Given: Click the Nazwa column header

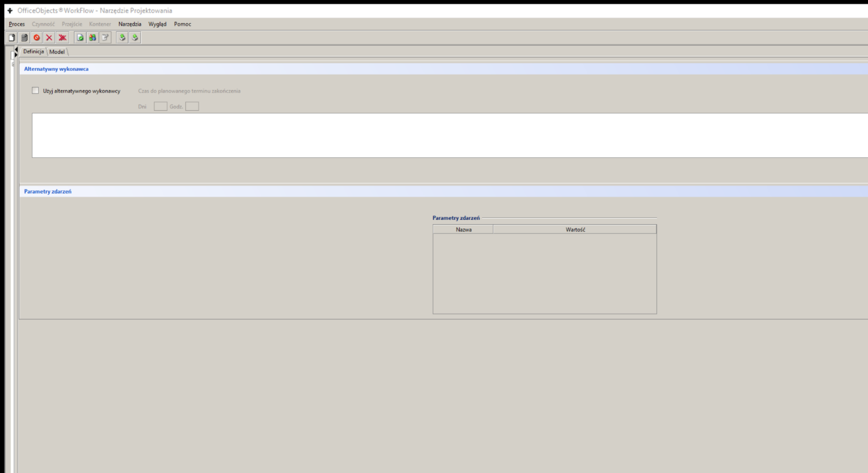Looking at the screenshot, I should coord(463,230).
